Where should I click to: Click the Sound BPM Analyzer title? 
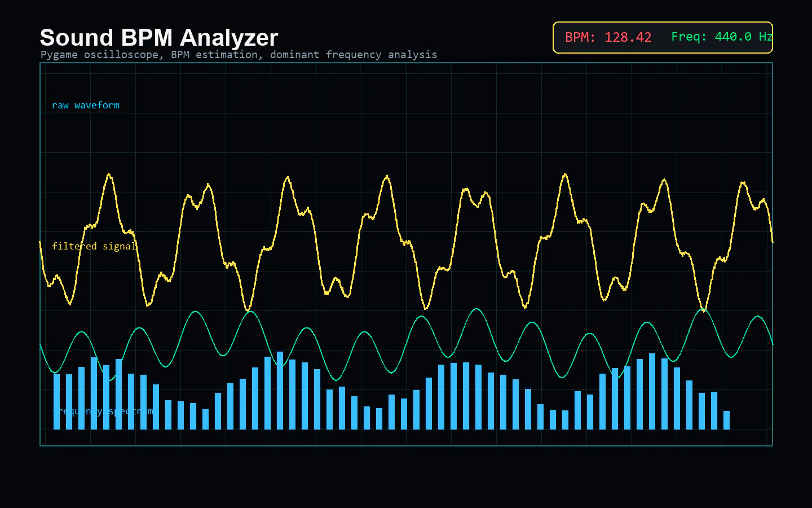click(159, 38)
